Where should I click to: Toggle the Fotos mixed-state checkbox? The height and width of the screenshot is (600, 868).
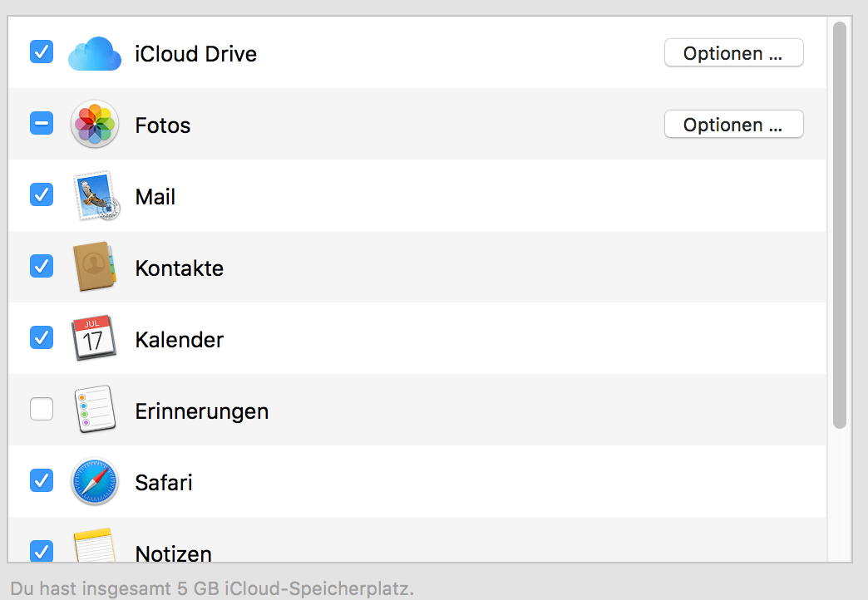click(x=42, y=124)
